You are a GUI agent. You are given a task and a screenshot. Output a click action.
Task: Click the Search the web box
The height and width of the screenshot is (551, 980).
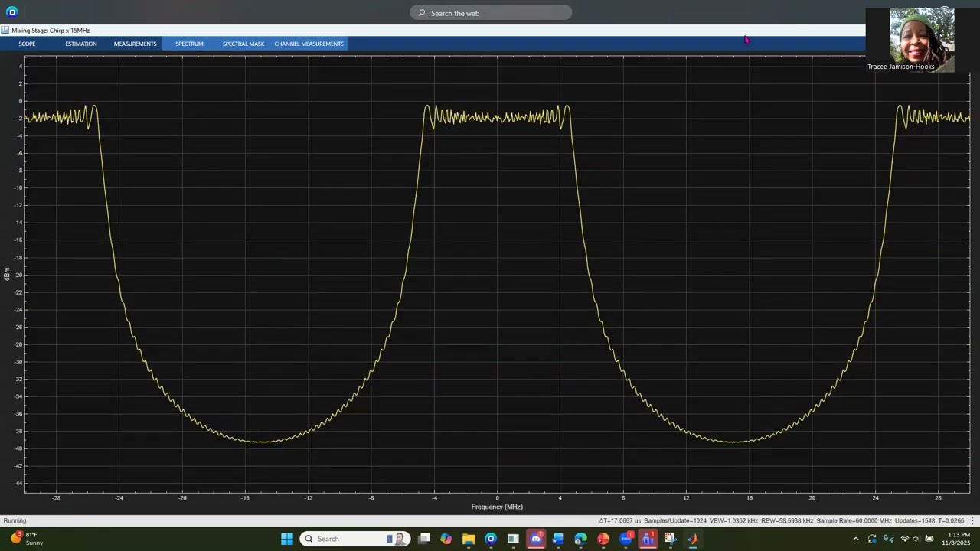[x=491, y=13]
